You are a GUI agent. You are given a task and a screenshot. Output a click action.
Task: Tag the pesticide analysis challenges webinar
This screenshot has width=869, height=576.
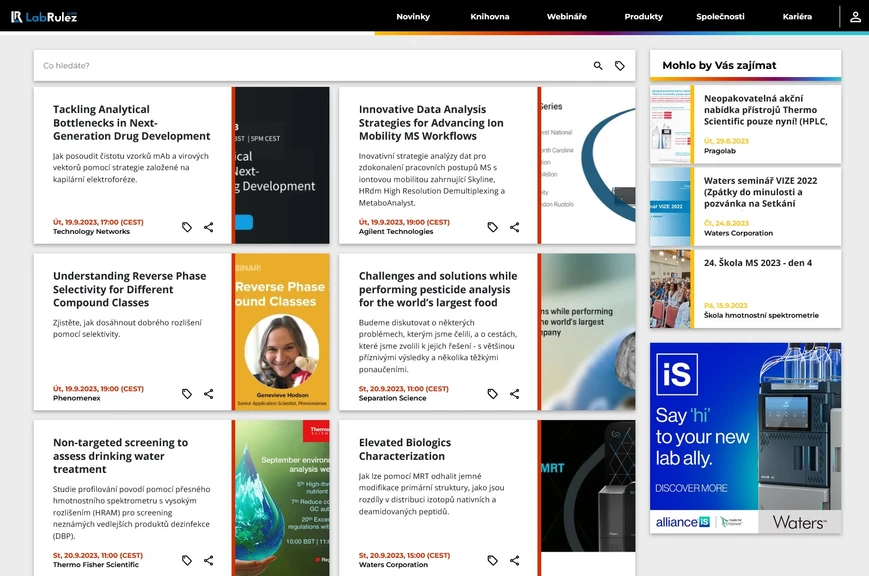493,394
